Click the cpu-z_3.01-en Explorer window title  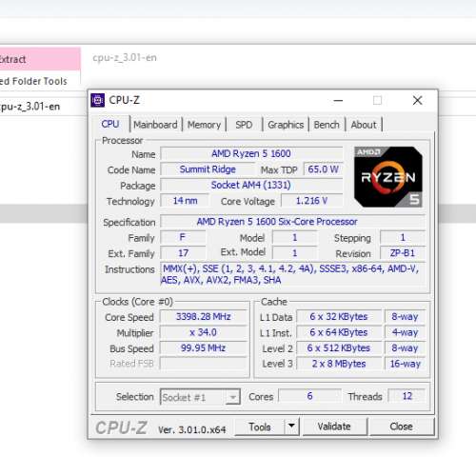pos(125,58)
